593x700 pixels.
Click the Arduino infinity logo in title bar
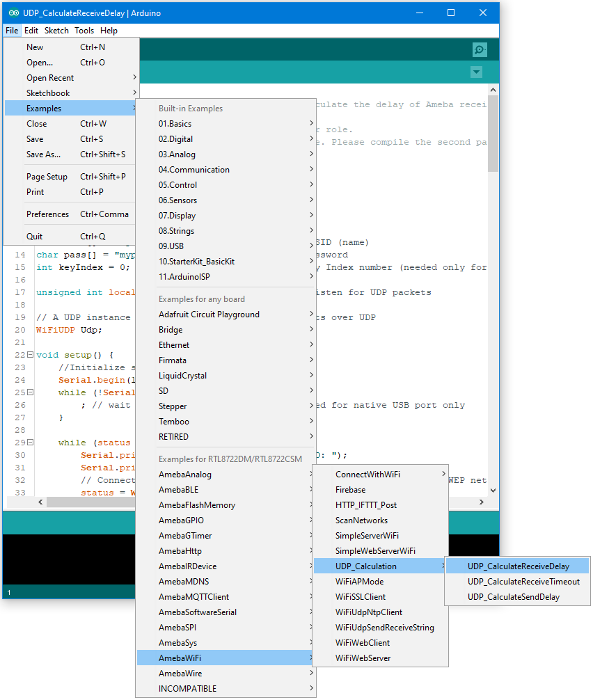tap(14, 13)
